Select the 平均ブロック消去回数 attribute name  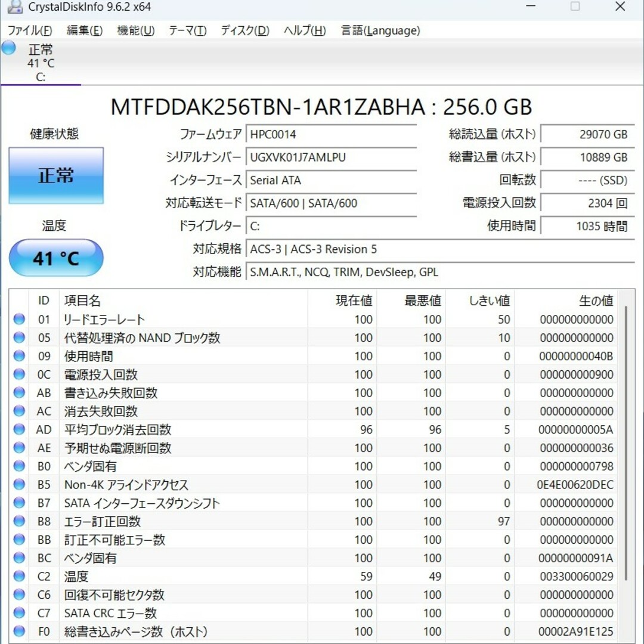coord(117,429)
